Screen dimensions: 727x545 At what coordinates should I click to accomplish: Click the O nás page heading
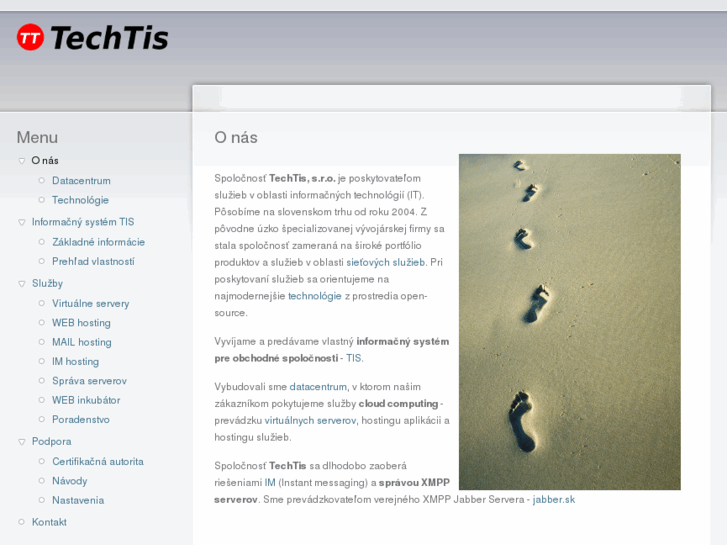[236, 137]
